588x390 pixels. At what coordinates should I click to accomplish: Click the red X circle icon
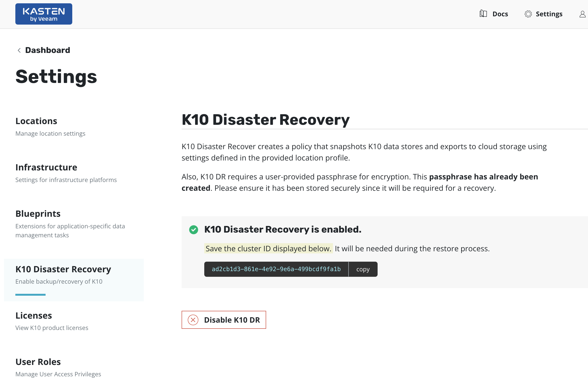pyautogui.click(x=193, y=320)
